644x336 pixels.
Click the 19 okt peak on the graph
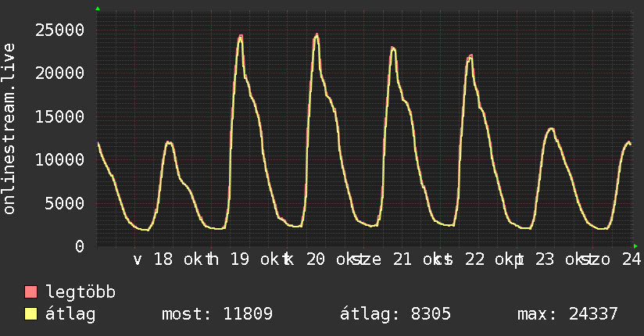tap(240, 37)
